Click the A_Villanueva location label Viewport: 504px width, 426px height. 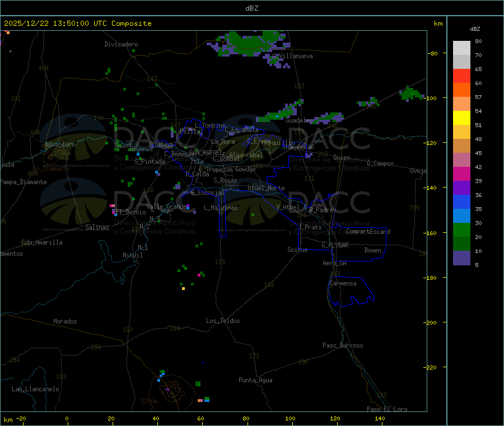click(292, 56)
